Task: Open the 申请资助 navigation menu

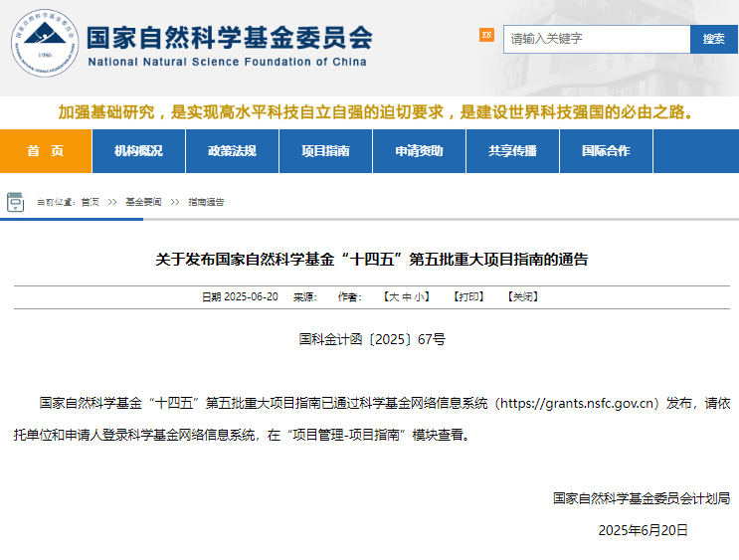Action: coord(419,151)
